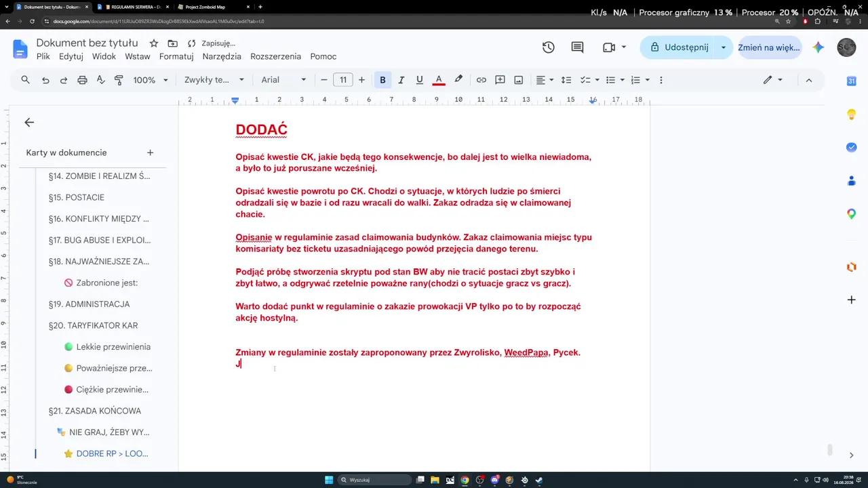Open Google Keep side panel
868x488 pixels.
[851, 115]
